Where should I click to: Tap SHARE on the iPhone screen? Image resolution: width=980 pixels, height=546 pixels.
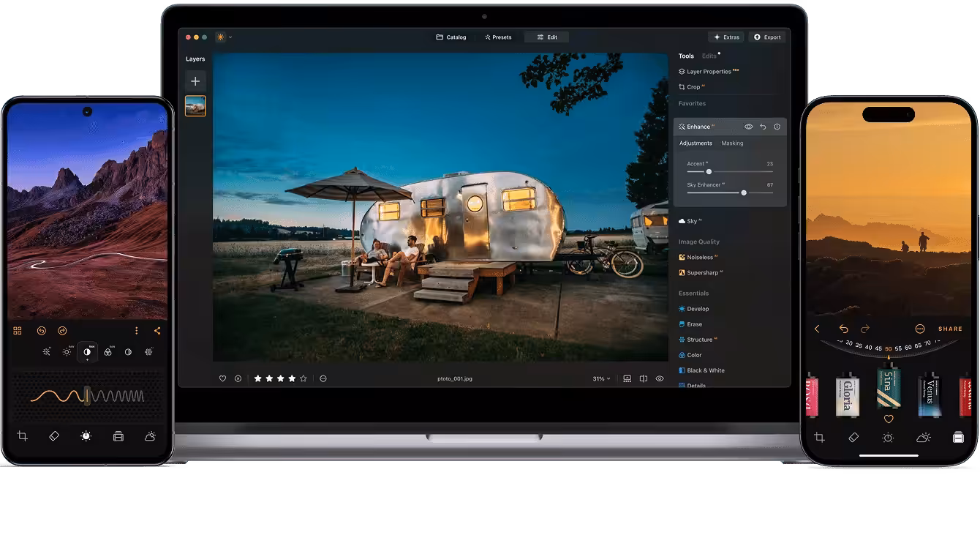tap(950, 328)
